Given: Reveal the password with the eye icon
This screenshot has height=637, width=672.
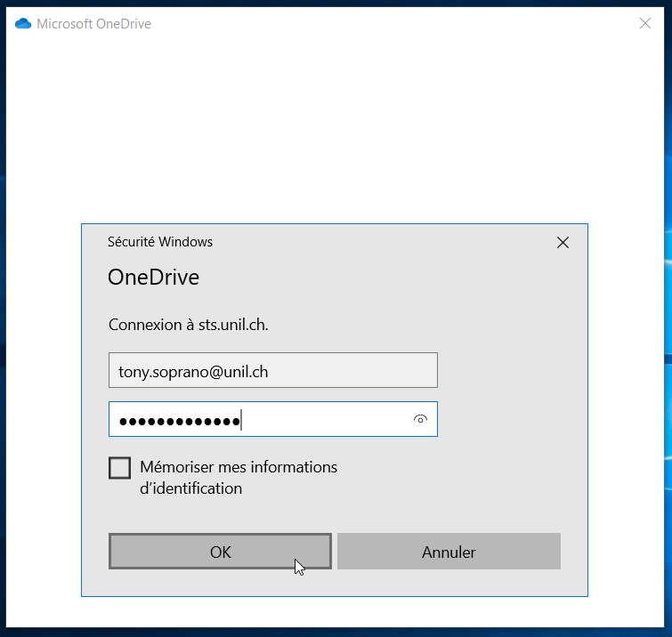Looking at the screenshot, I should click(x=420, y=419).
